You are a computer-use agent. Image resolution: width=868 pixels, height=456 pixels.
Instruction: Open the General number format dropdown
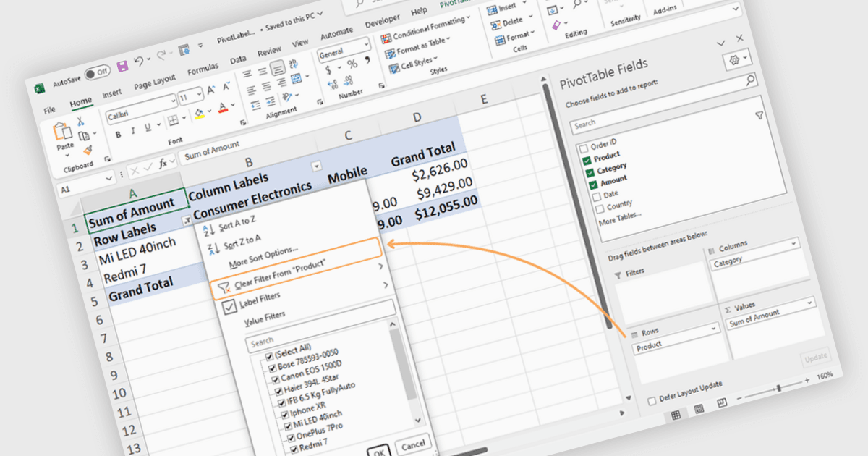(x=366, y=44)
